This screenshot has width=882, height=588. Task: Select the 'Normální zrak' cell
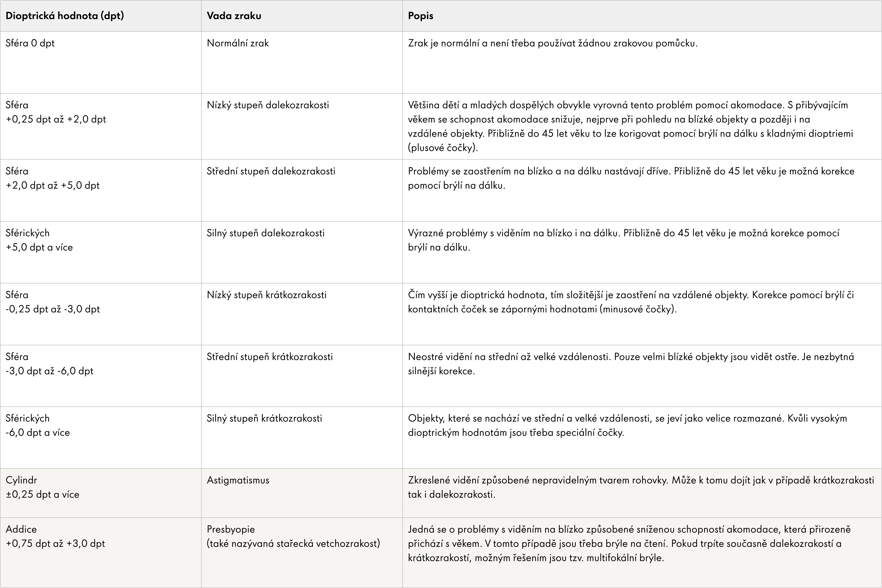pos(238,43)
